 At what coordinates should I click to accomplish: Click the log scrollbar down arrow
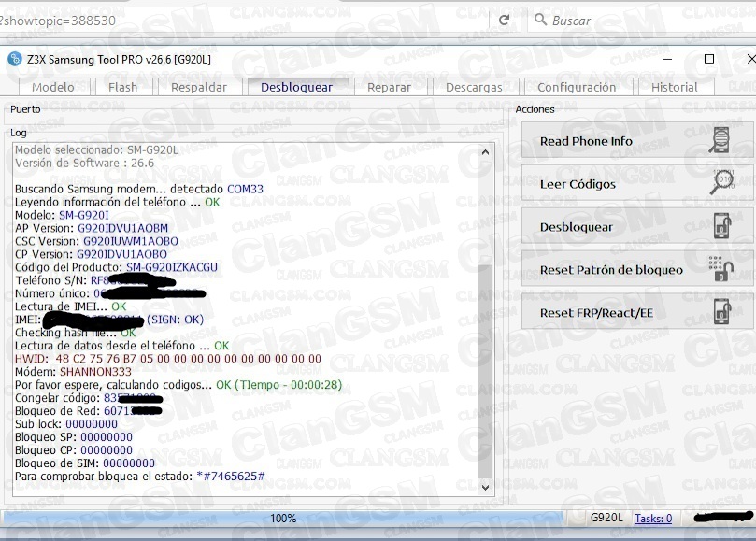click(485, 487)
